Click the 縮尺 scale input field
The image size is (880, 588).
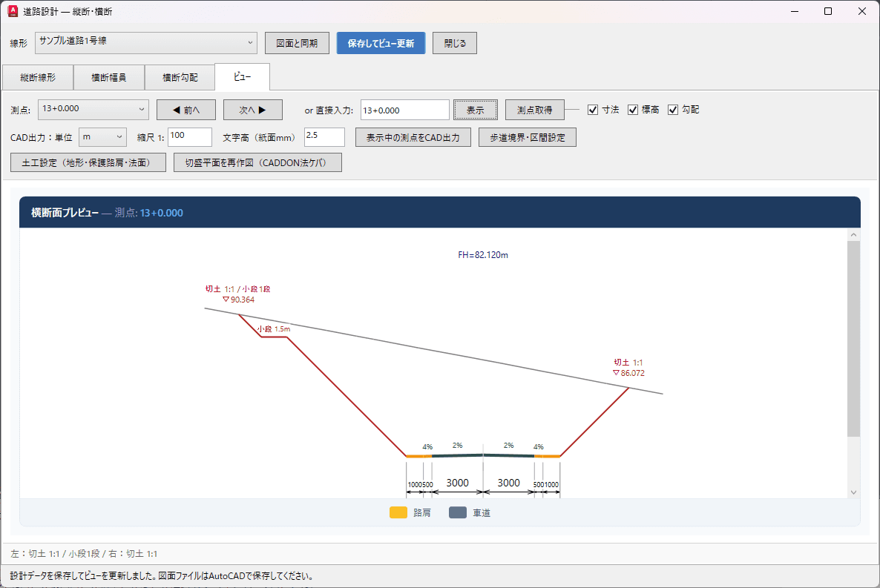[190, 137]
